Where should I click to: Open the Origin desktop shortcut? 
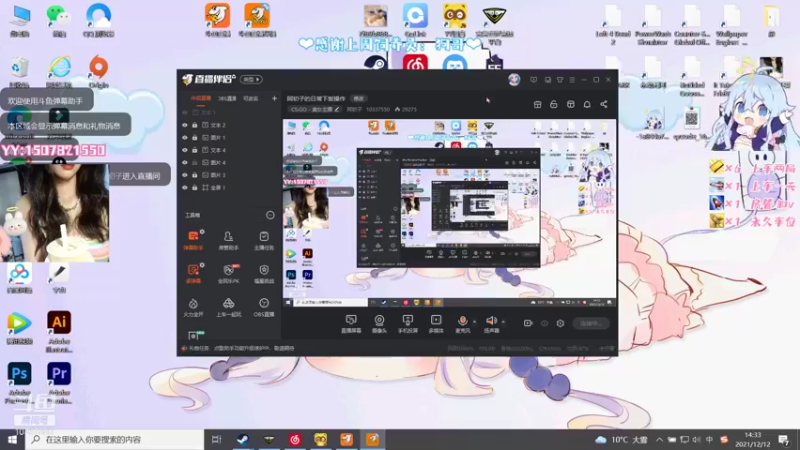98,71
